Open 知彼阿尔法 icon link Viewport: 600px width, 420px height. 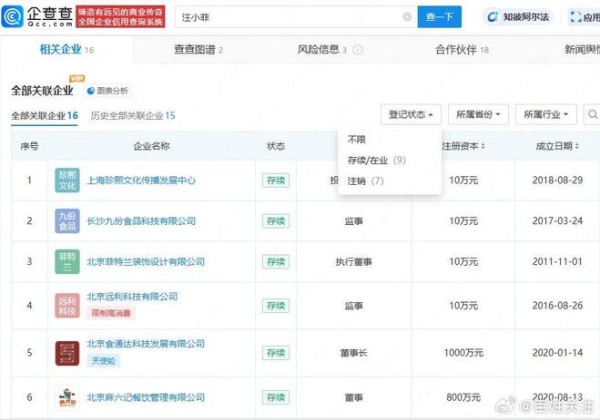[497, 17]
